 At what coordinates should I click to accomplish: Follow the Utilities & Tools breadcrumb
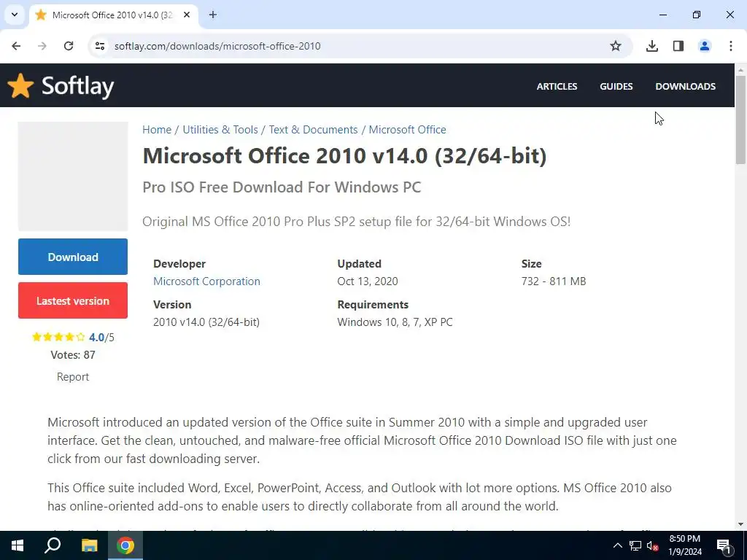(x=220, y=130)
